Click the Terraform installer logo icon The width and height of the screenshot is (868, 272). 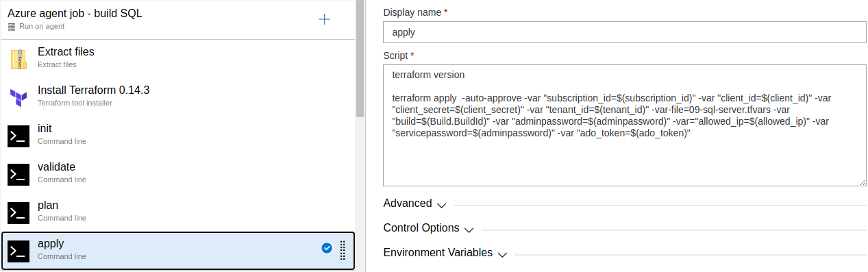coord(18,97)
